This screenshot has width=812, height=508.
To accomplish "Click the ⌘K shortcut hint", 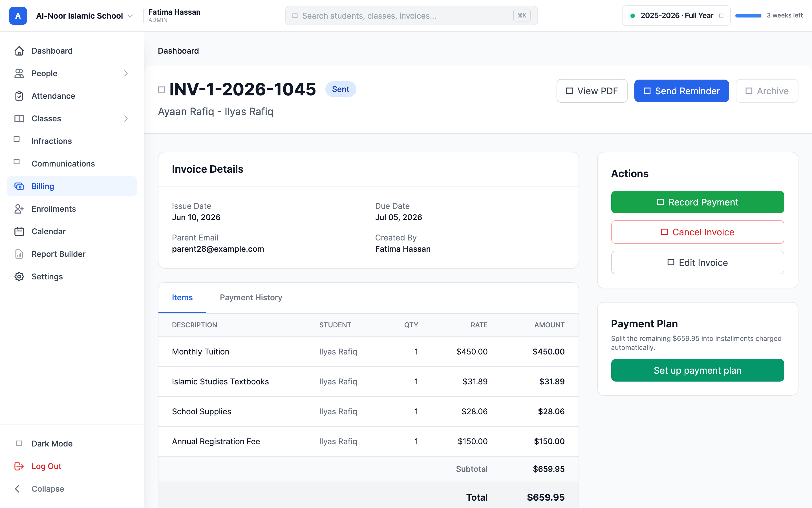I will pos(521,16).
